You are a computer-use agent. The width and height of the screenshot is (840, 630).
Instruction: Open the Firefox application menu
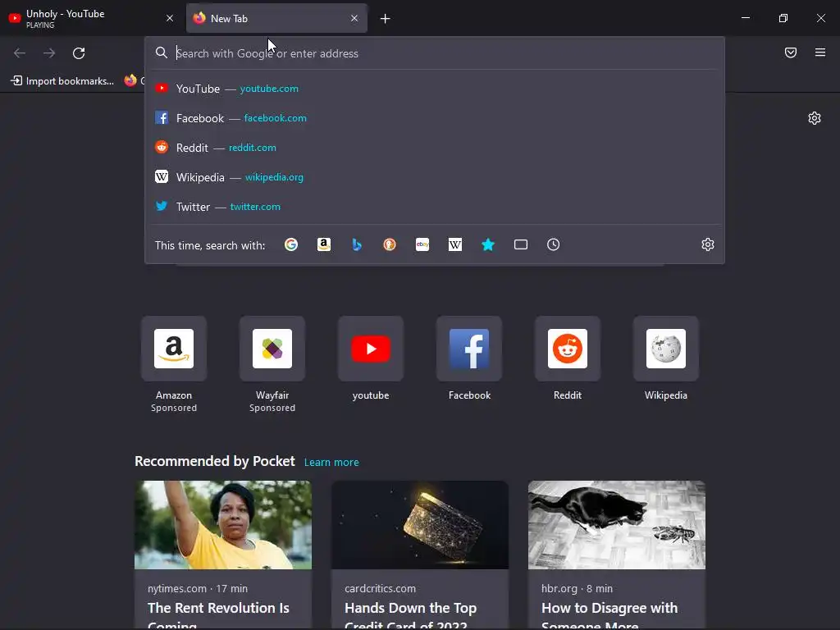pos(820,52)
